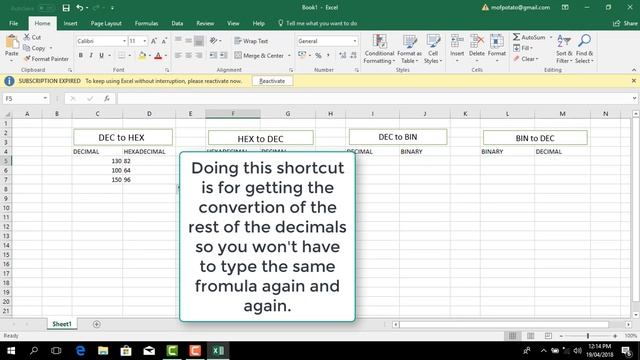Add a new sheet with plus icon
640x360 pixels.
coord(97,324)
